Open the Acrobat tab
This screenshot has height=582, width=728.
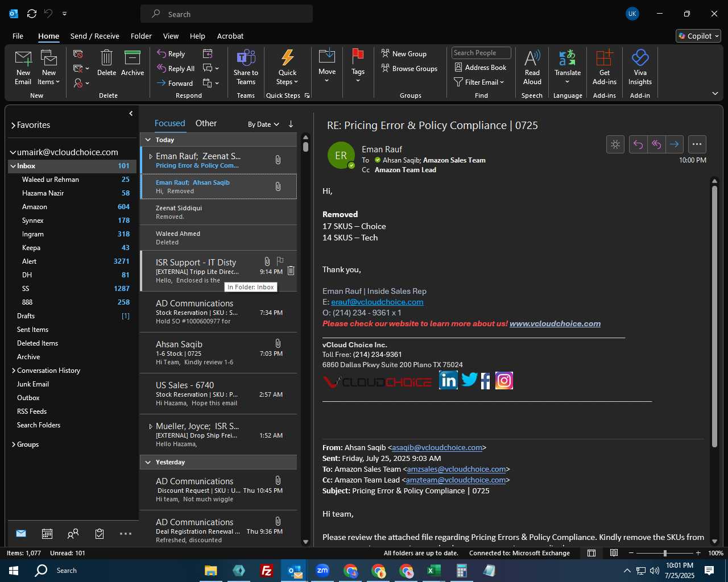[x=230, y=36]
